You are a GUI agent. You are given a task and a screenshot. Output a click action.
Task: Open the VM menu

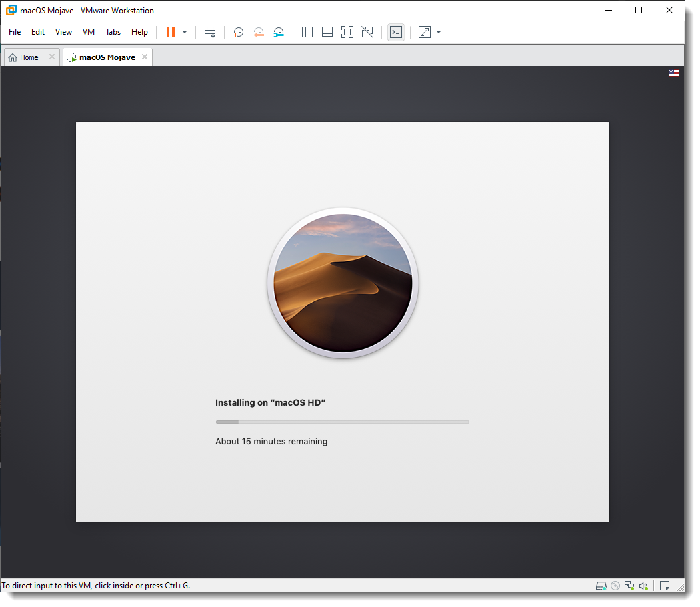[x=89, y=32]
